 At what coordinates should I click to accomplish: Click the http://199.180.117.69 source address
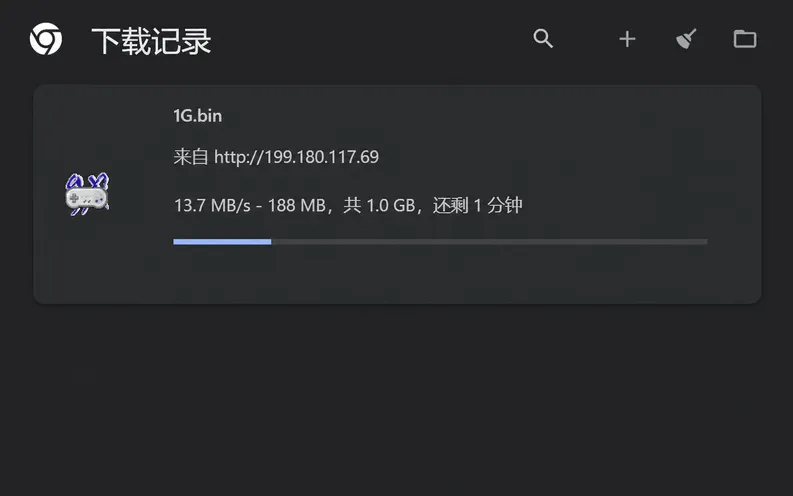[296, 157]
